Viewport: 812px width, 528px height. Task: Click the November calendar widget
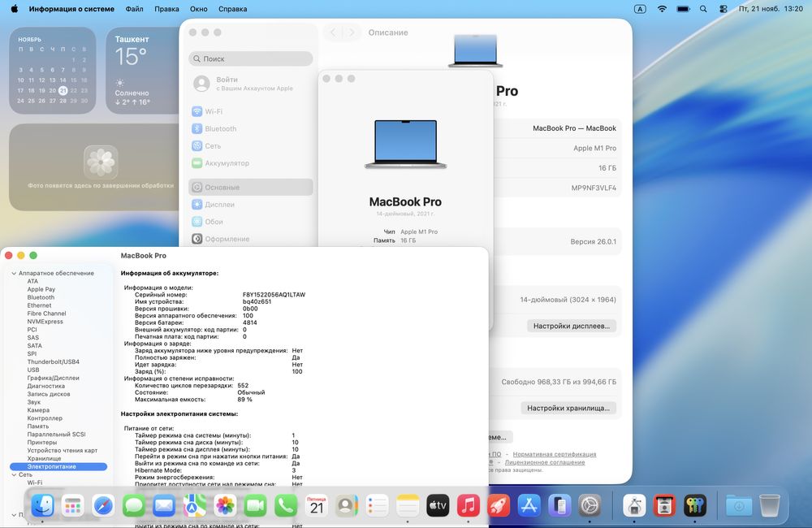click(x=52, y=70)
